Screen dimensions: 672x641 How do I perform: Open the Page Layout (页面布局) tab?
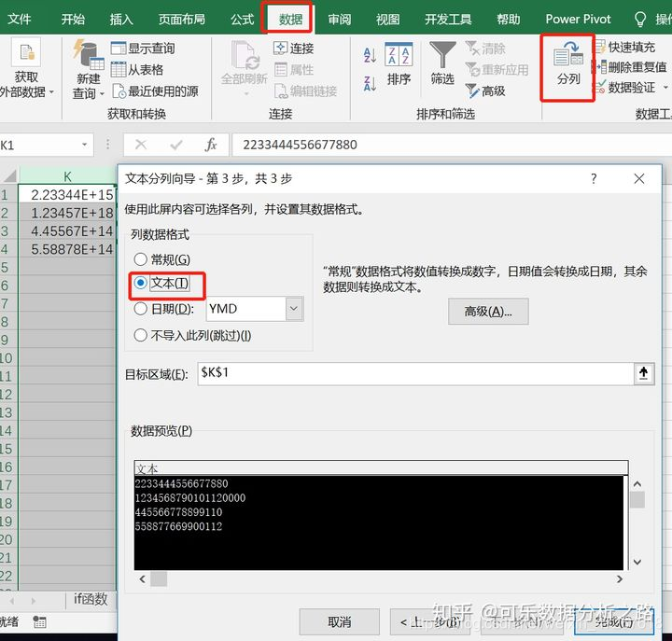click(181, 19)
